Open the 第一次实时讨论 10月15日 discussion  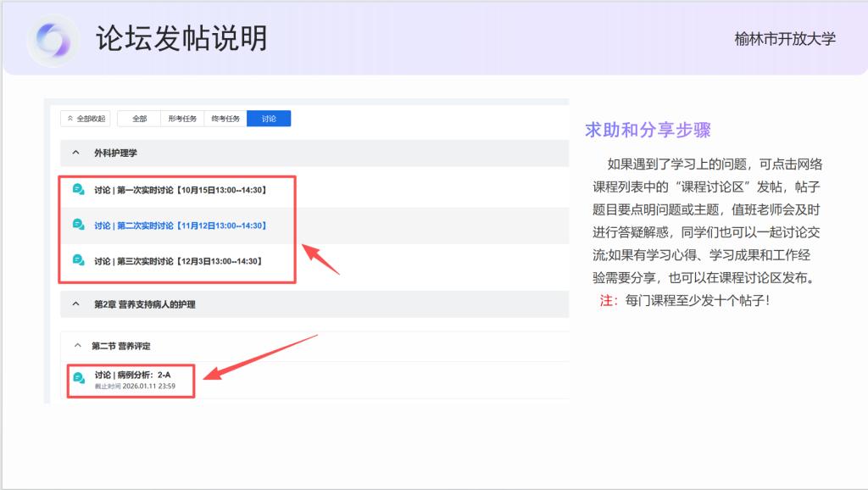(x=181, y=190)
